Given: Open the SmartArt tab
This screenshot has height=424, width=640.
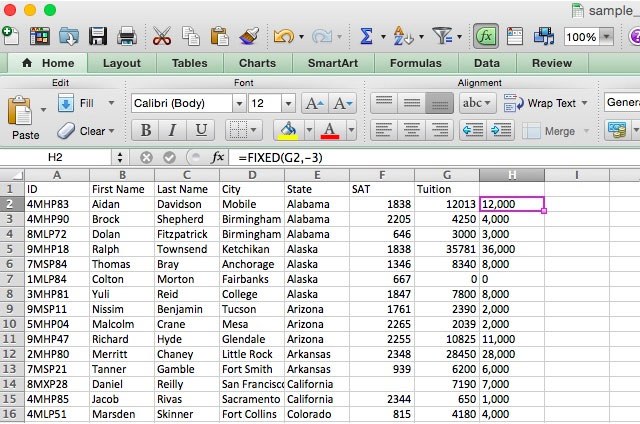Looking at the screenshot, I should (x=333, y=63).
